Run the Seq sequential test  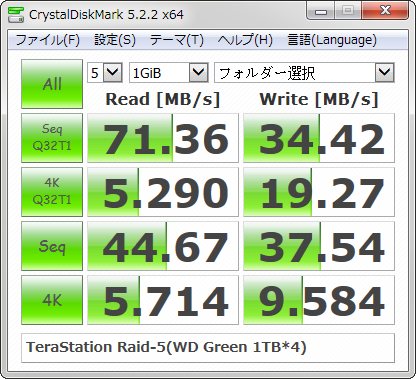pos(52,246)
